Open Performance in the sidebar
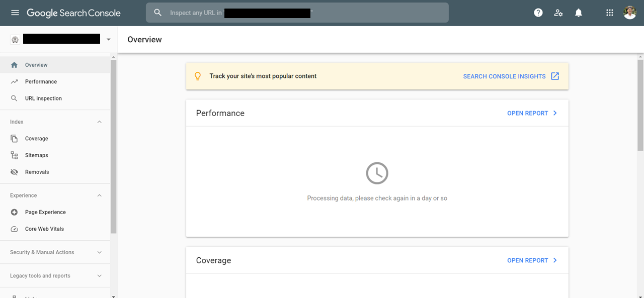The width and height of the screenshot is (644, 298). pos(55,81)
